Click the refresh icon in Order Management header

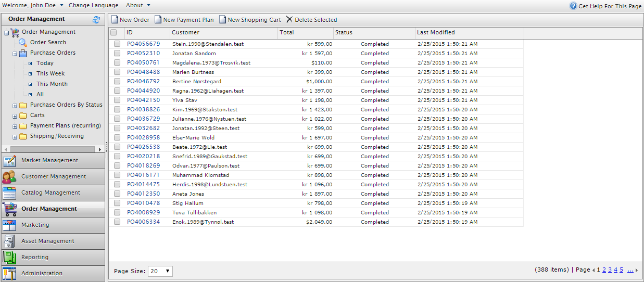coord(96,19)
